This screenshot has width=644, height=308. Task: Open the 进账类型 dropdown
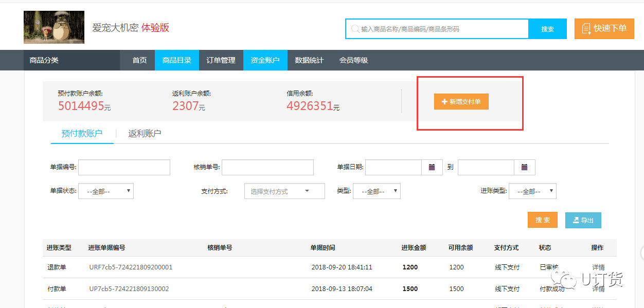(x=532, y=191)
